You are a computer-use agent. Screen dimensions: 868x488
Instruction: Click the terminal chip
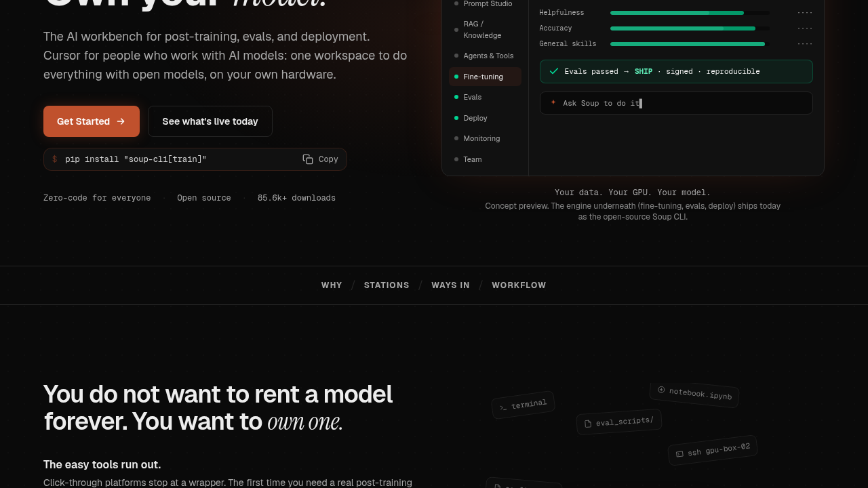(523, 405)
